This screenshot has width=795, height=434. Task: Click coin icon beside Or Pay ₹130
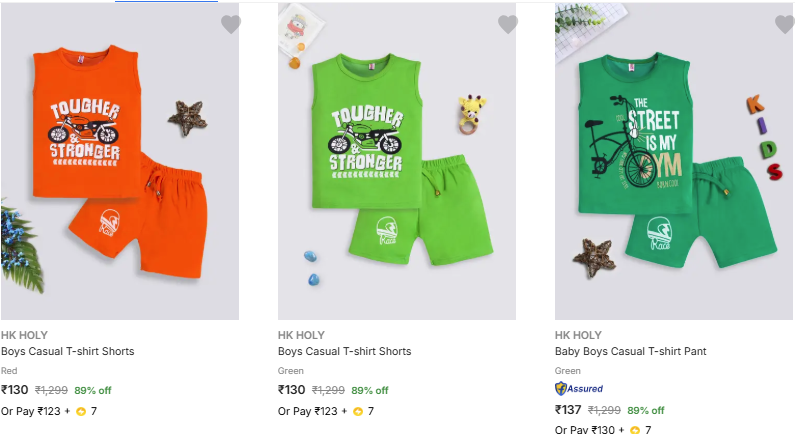click(x=635, y=430)
